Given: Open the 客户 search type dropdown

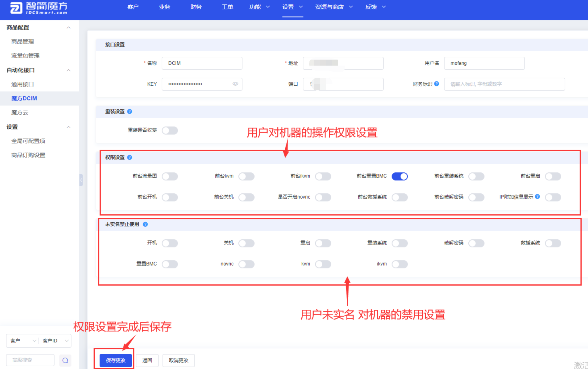Looking at the screenshot, I should coord(23,341).
